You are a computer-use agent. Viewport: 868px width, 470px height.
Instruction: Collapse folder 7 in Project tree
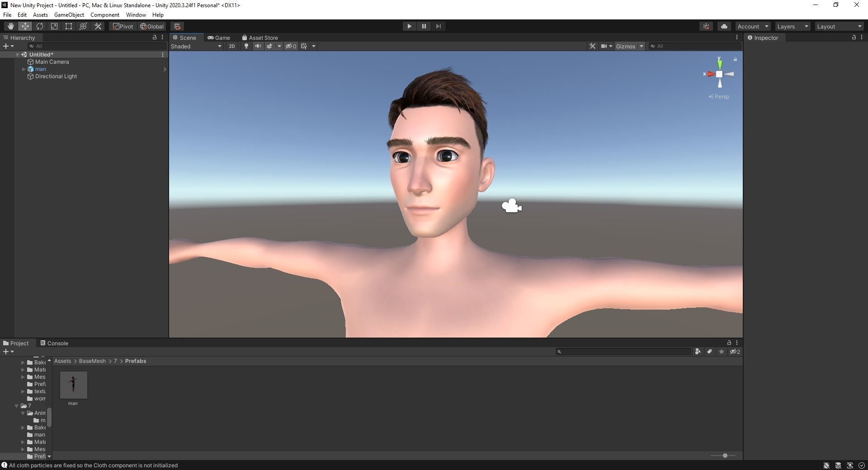pos(17,406)
